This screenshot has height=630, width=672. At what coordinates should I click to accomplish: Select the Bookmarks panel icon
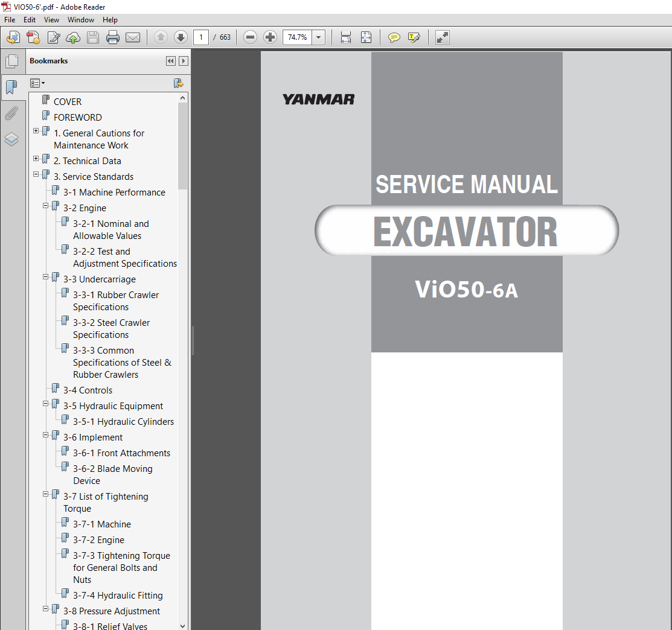pyautogui.click(x=11, y=87)
